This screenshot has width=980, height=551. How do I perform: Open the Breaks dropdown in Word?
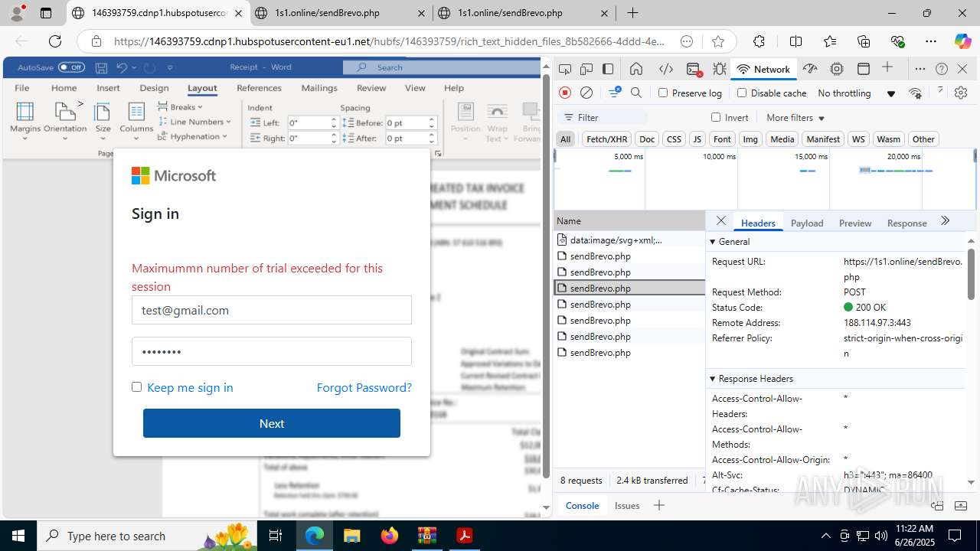pyautogui.click(x=181, y=107)
